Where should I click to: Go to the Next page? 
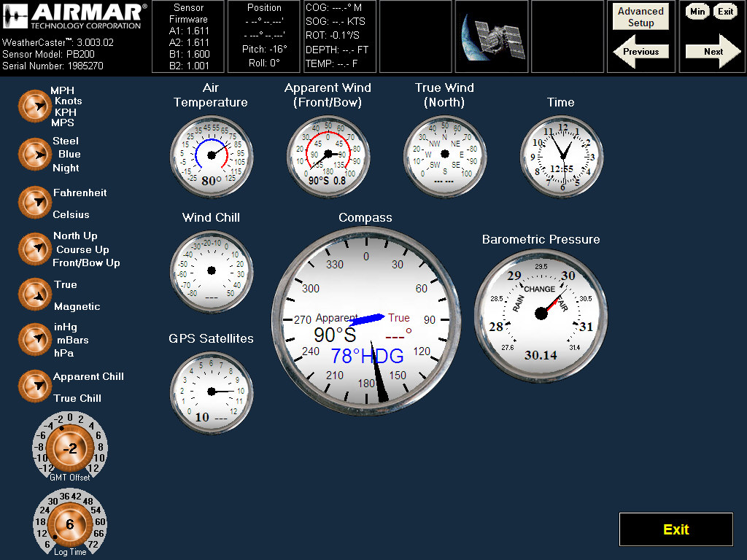coord(712,52)
